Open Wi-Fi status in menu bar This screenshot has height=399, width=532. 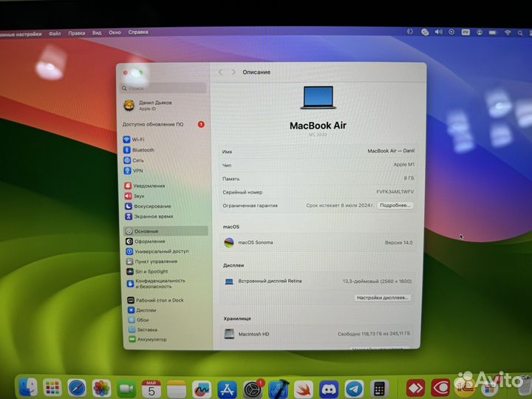[x=507, y=33]
